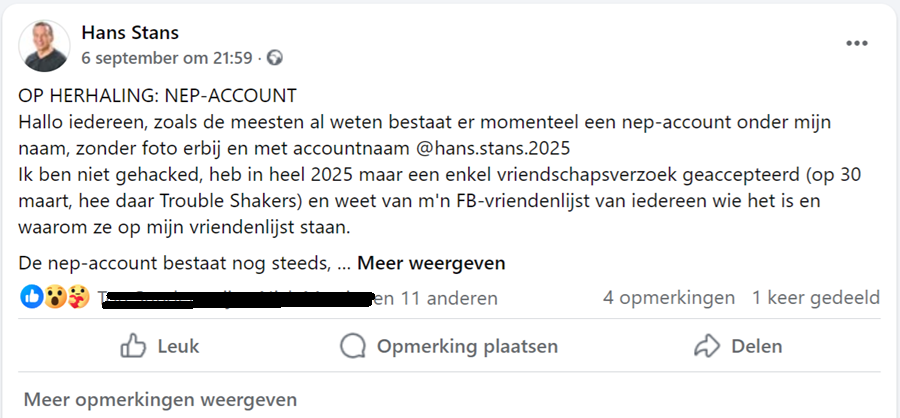The image size is (900, 418).
Task: Click the care hug reaction icon
Action: [77, 297]
